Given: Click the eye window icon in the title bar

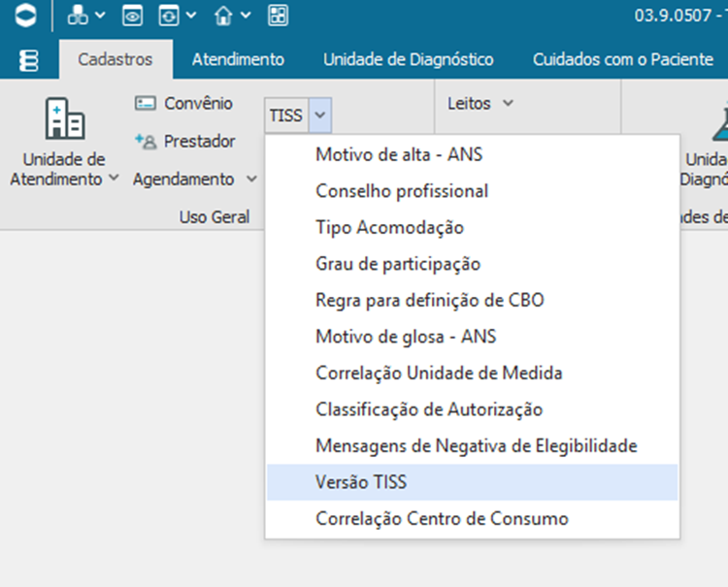Looking at the screenshot, I should [x=132, y=16].
